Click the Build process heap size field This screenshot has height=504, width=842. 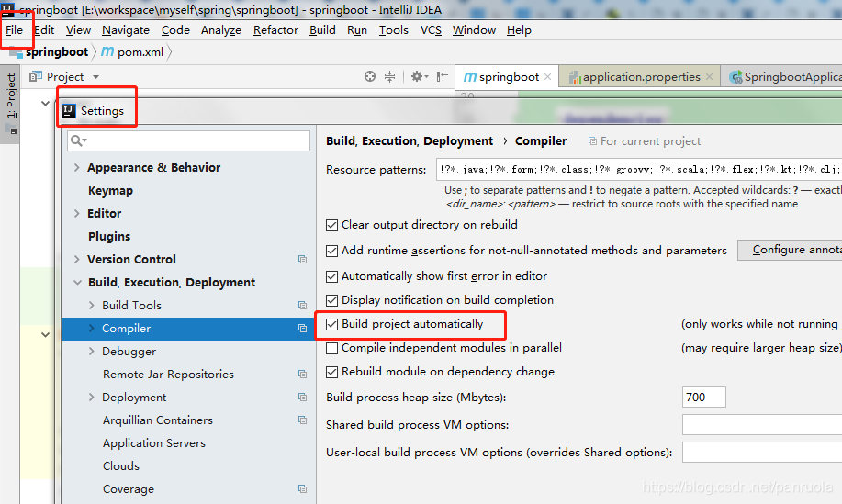coord(704,398)
